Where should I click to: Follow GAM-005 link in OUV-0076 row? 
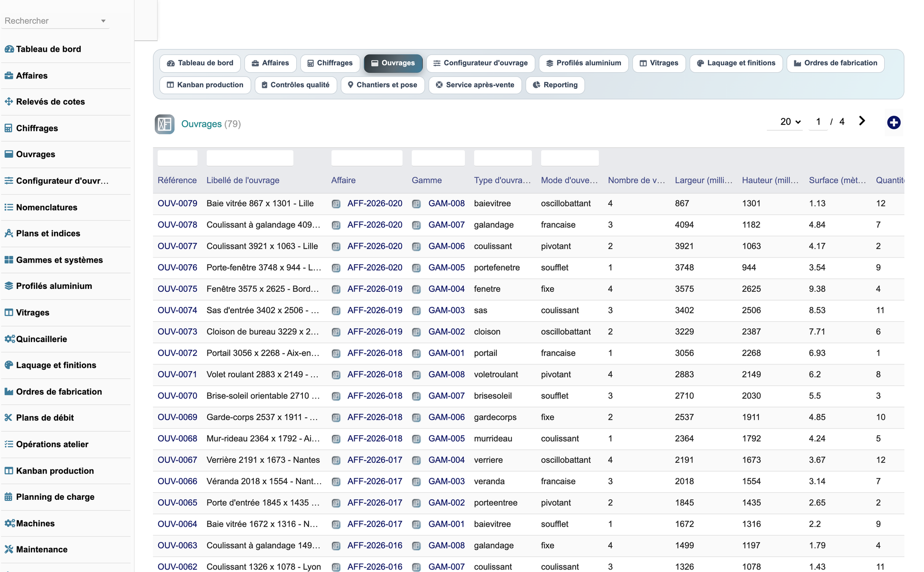446,267
